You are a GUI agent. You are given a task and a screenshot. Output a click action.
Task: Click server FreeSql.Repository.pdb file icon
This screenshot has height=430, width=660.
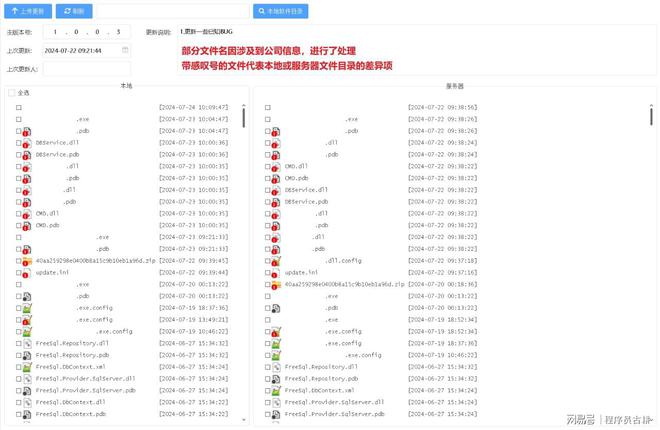coord(276,379)
